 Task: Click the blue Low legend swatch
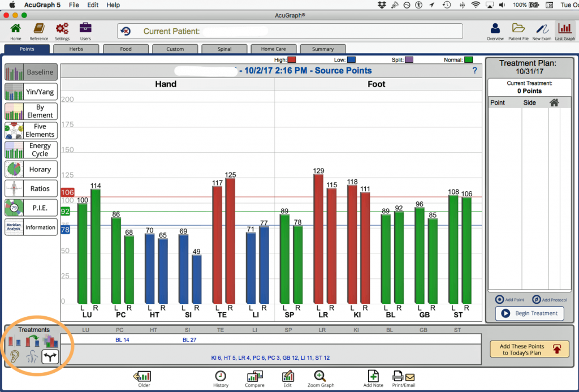pyautogui.click(x=351, y=60)
